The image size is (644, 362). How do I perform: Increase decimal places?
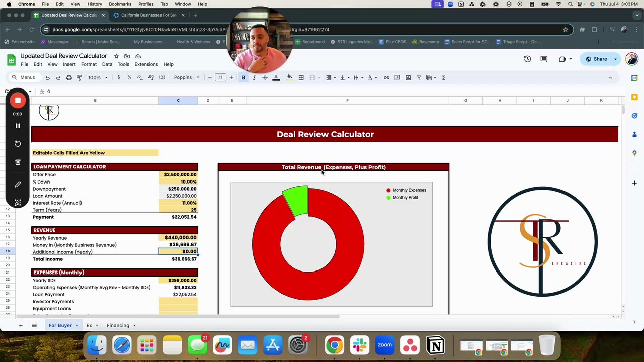[x=150, y=77]
